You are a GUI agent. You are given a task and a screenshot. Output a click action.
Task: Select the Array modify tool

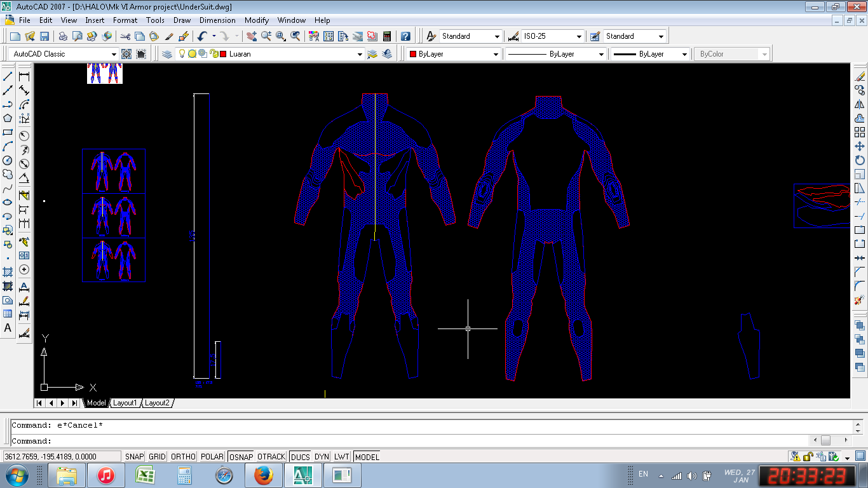860,132
